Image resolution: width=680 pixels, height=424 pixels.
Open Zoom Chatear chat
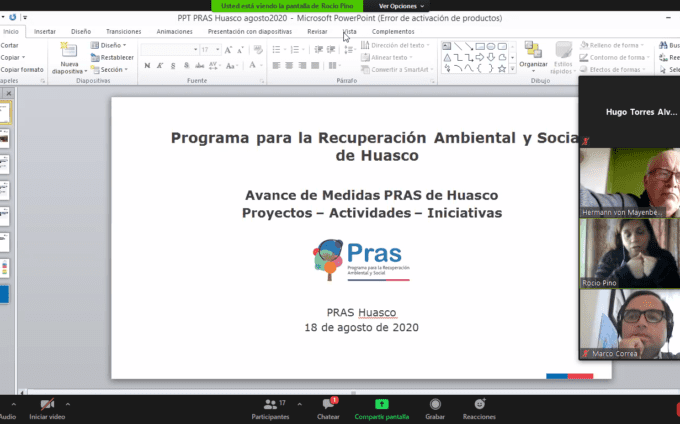point(328,410)
